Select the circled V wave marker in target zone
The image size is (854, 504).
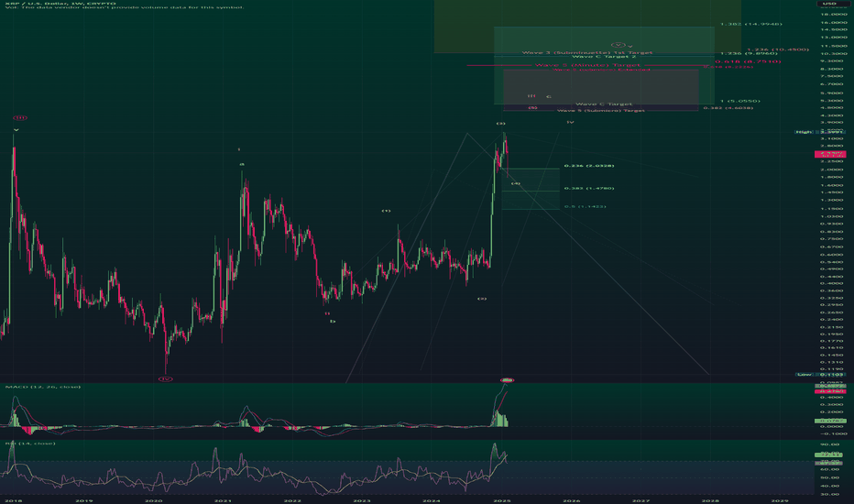pyautogui.click(x=619, y=45)
